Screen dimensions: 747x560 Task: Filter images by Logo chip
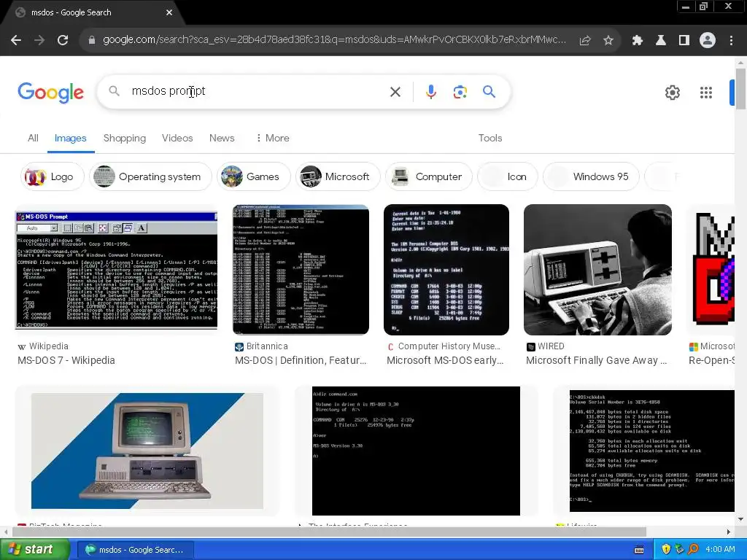coord(52,176)
